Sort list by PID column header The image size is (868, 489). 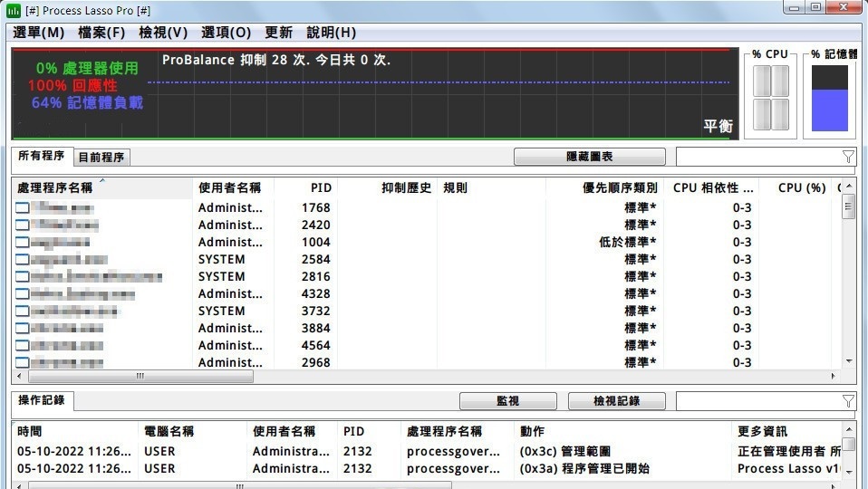[x=321, y=188]
